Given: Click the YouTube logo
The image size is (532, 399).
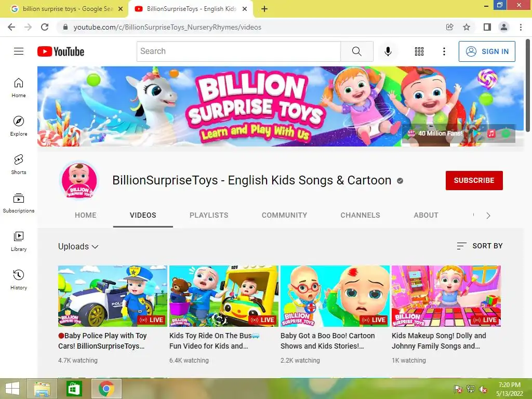Looking at the screenshot, I should 61,51.
